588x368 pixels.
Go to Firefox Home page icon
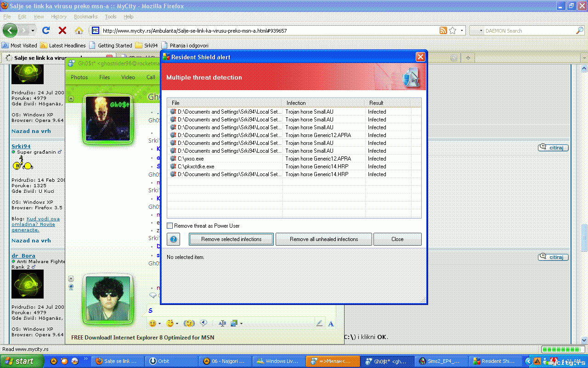(x=79, y=30)
